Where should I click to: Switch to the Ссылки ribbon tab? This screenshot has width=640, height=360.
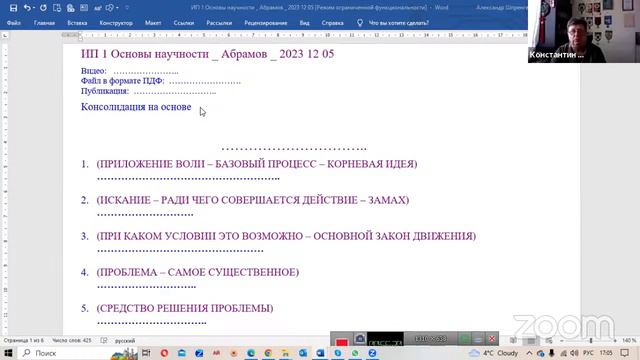[x=184, y=23]
